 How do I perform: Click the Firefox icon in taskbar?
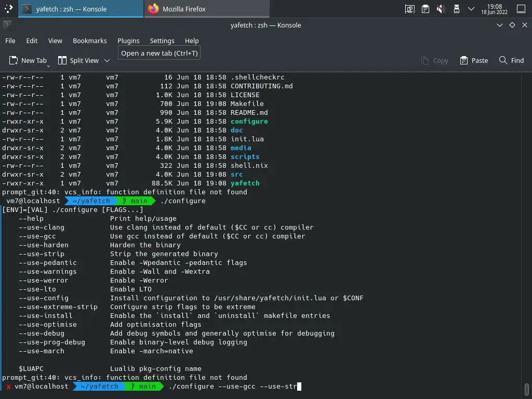point(153,9)
